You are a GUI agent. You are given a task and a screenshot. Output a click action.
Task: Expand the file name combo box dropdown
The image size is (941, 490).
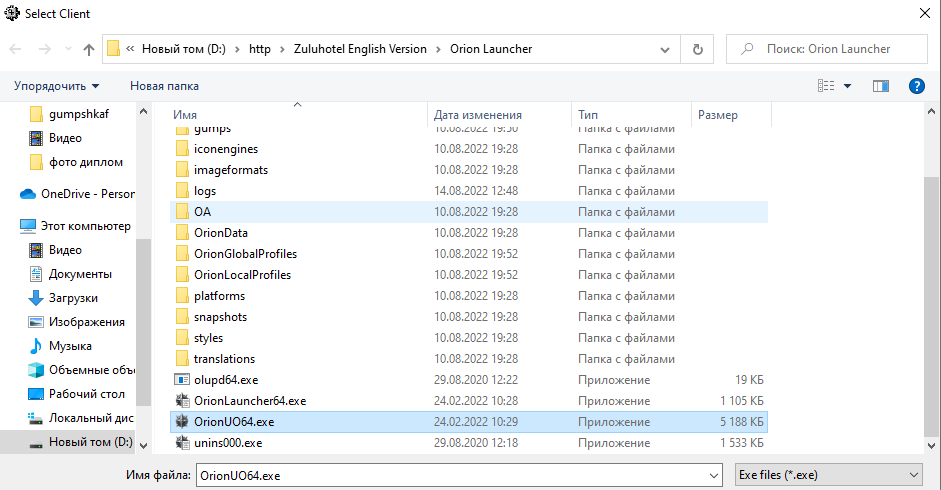click(x=714, y=476)
